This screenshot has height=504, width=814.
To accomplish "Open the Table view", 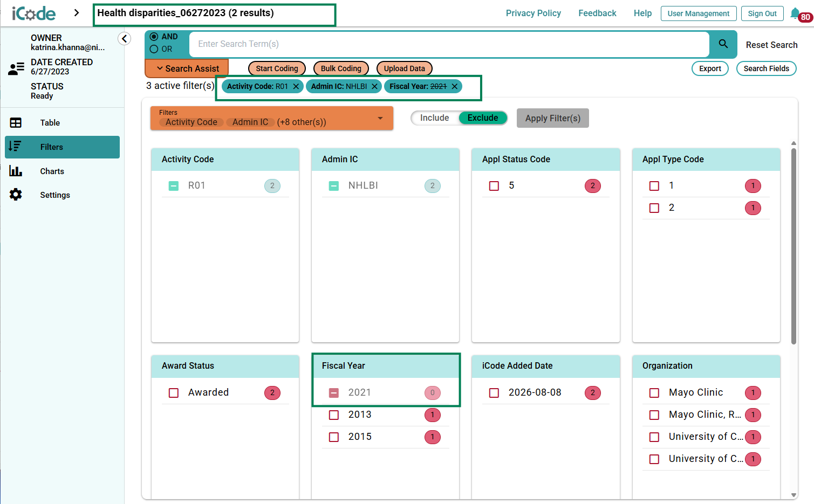I will pyautogui.click(x=62, y=123).
